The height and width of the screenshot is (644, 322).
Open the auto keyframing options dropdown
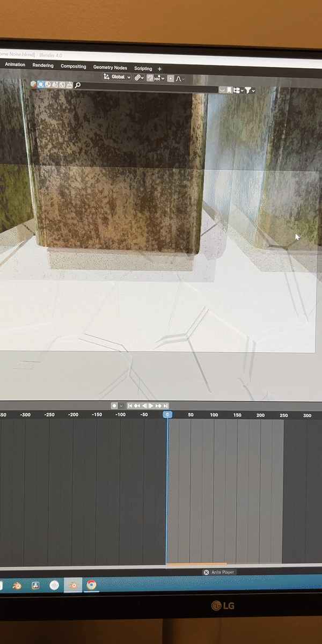coord(121,406)
